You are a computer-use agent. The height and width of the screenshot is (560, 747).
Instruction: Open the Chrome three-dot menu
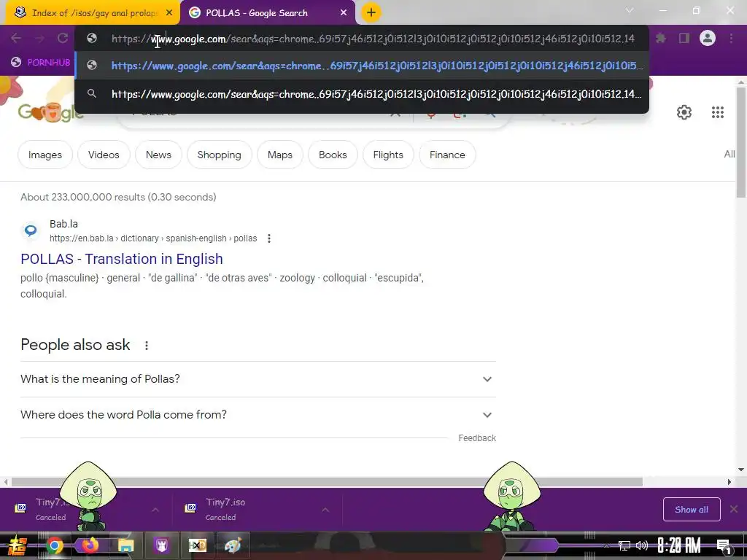click(x=731, y=38)
